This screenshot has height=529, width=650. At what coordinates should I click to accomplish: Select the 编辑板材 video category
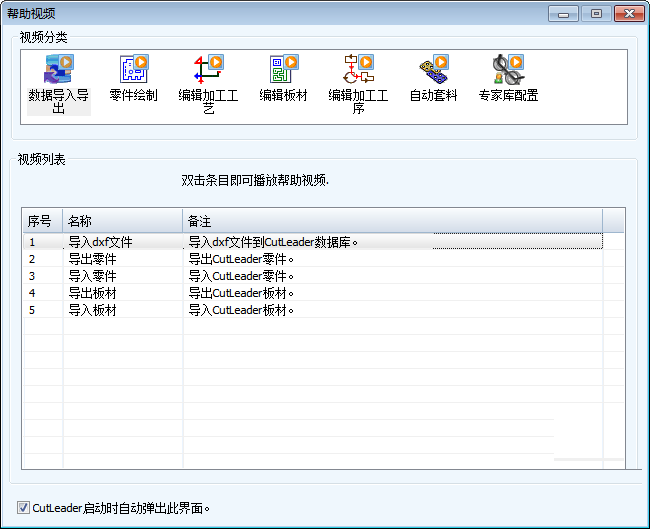(x=283, y=71)
